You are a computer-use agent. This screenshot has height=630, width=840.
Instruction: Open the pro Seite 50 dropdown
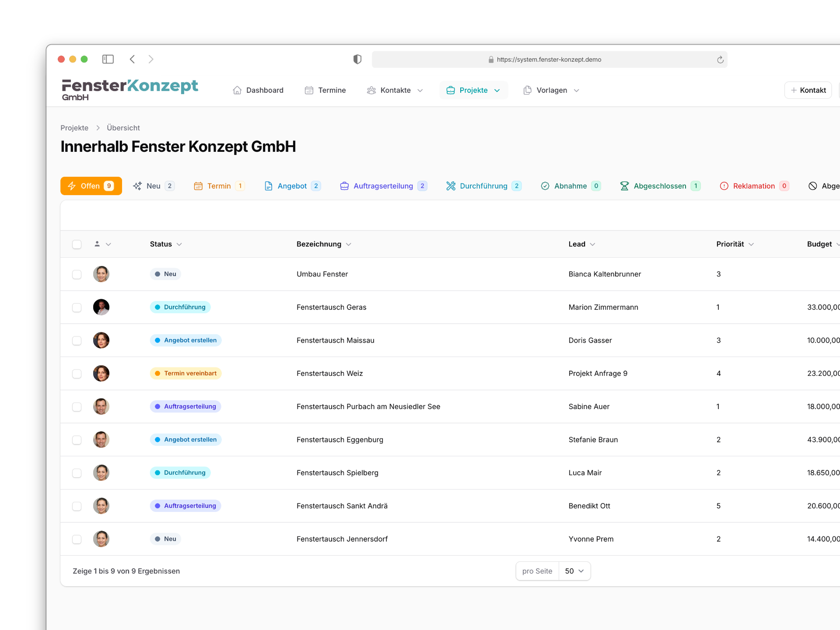(x=574, y=571)
